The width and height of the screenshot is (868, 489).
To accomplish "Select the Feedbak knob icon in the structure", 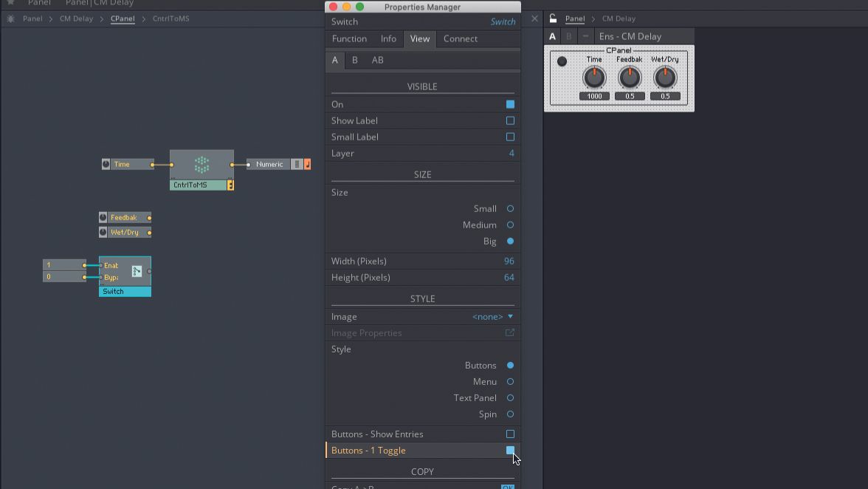I will point(104,217).
